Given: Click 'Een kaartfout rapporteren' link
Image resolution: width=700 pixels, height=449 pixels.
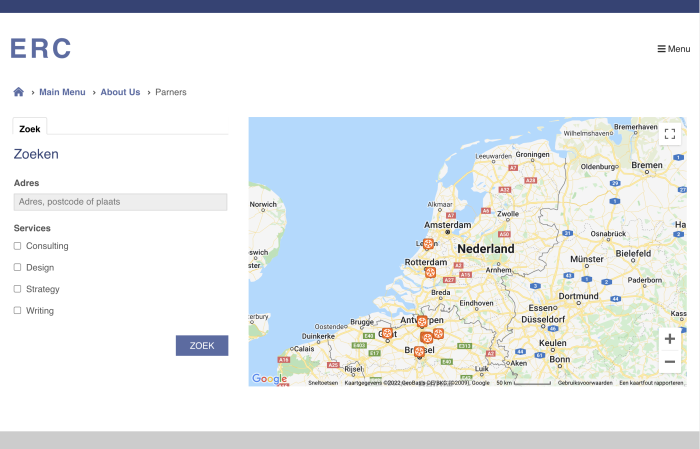Looking at the screenshot, I should pos(651,383).
